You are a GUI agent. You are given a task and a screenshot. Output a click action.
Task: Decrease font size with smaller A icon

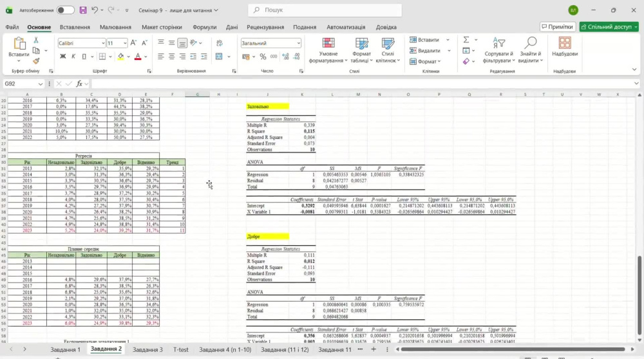(144, 43)
